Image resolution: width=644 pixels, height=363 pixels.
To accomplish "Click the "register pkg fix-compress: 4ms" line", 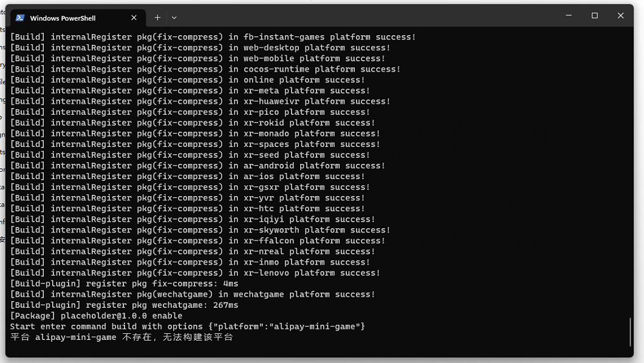I will pos(124,283).
